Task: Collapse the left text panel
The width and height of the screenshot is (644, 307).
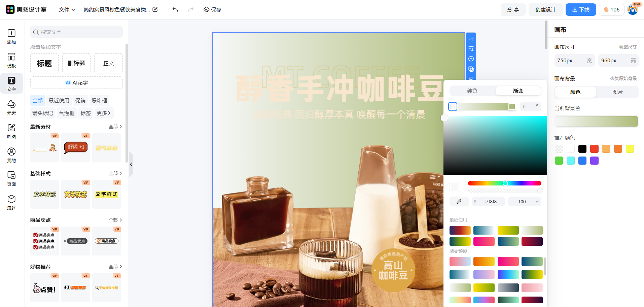Action: coord(131,164)
